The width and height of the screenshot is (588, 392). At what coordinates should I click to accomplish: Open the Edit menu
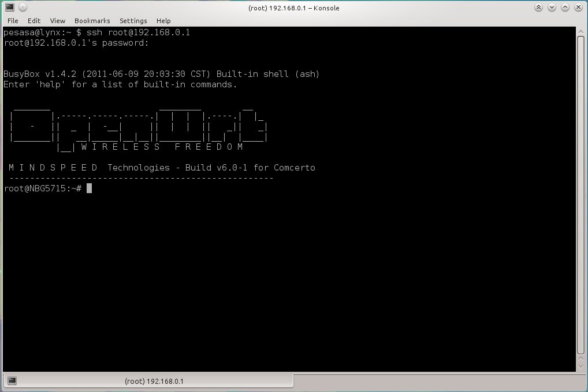click(34, 21)
